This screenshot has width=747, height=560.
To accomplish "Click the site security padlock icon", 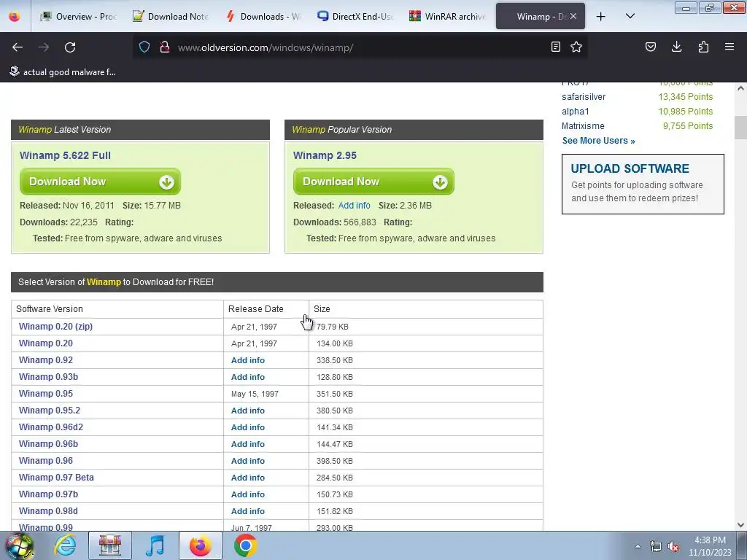I will point(165,47).
